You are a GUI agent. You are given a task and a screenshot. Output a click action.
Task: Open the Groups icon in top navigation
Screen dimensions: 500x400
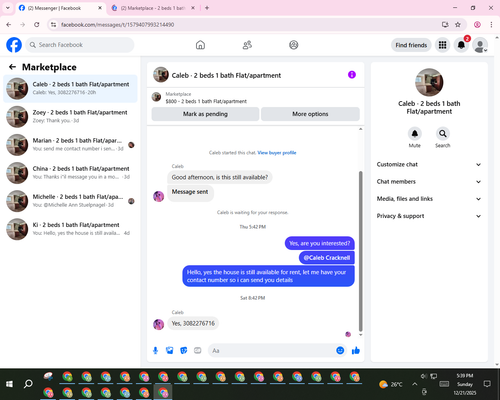pos(294,45)
